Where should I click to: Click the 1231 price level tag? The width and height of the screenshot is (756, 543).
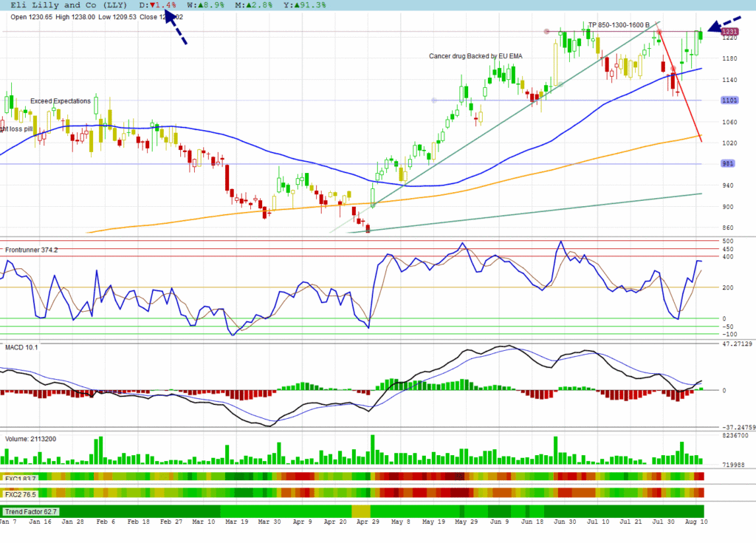[x=729, y=31]
